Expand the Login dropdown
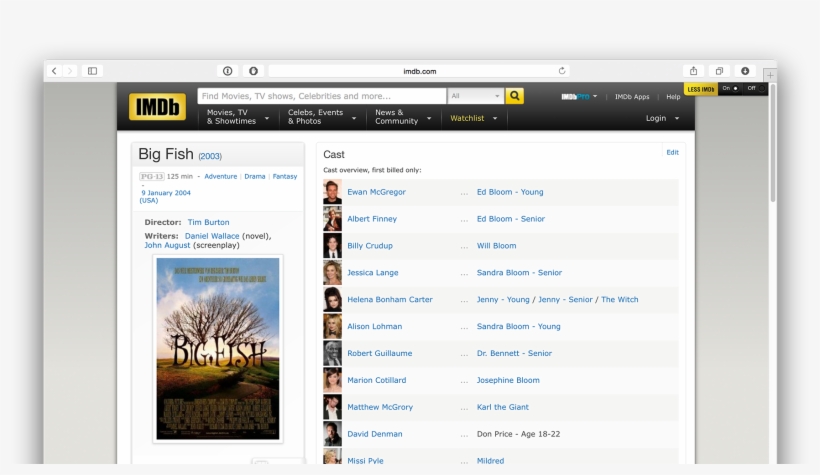 (x=662, y=118)
